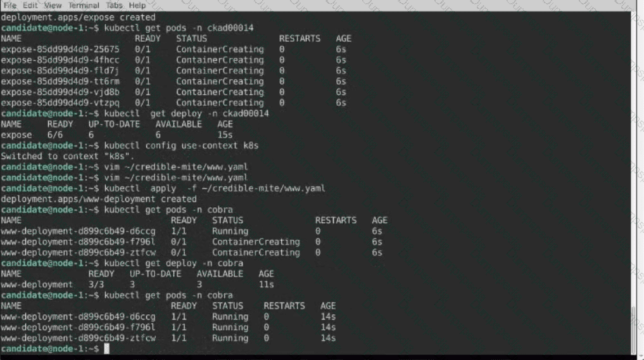Open the Edit menu
This screenshot has height=360, width=644.
coord(30,5)
